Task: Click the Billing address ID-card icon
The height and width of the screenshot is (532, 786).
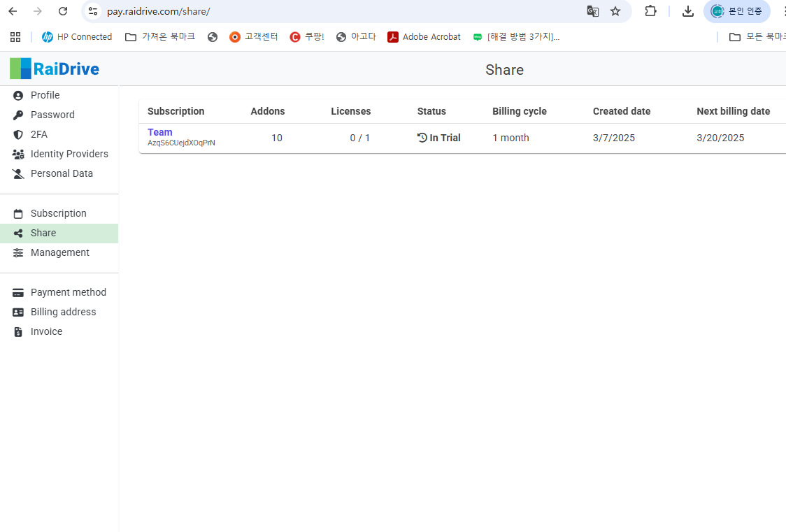Action: coord(18,312)
